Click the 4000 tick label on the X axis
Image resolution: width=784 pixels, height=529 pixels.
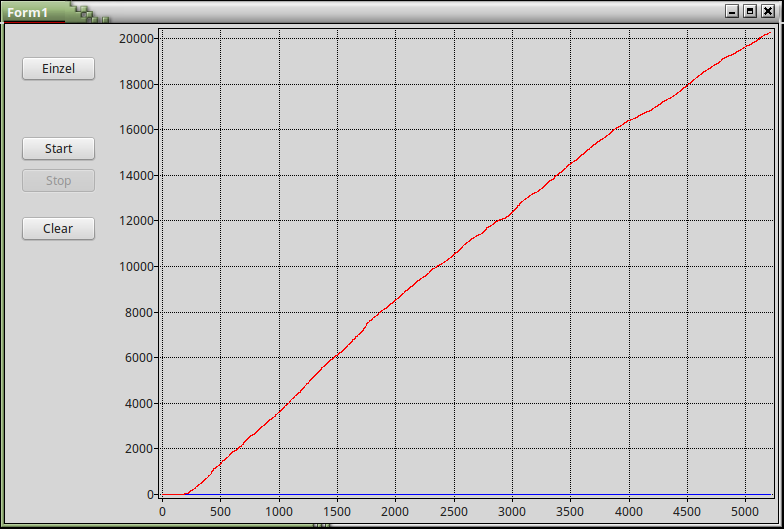[629, 511]
